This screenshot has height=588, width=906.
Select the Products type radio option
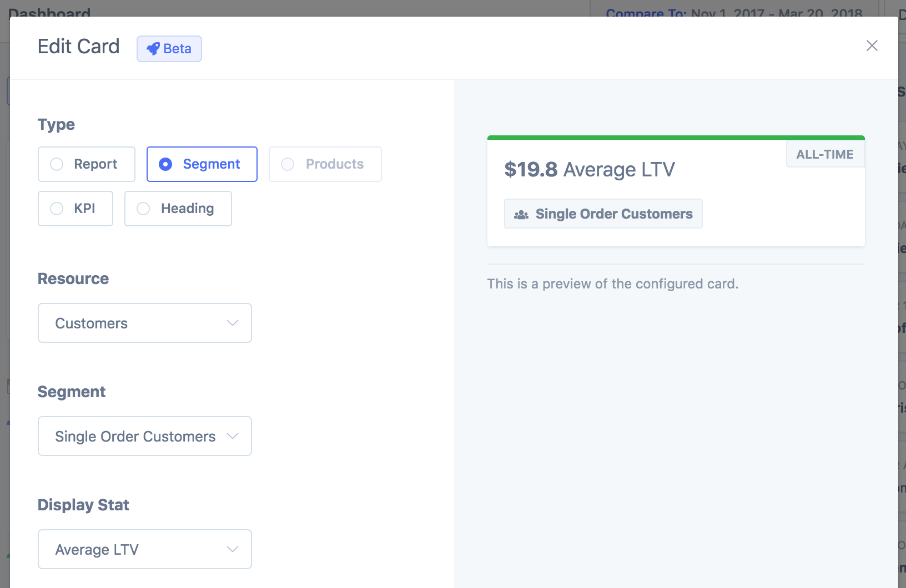288,164
